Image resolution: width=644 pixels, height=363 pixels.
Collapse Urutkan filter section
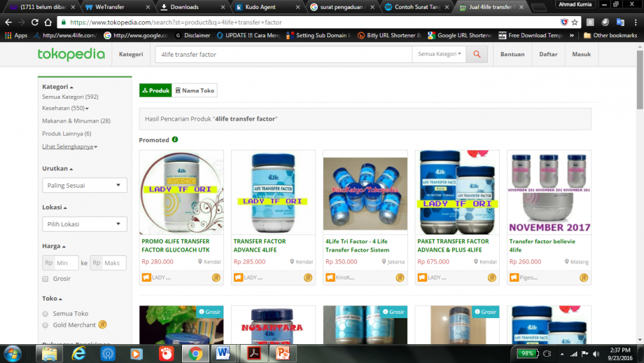[57, 169]
